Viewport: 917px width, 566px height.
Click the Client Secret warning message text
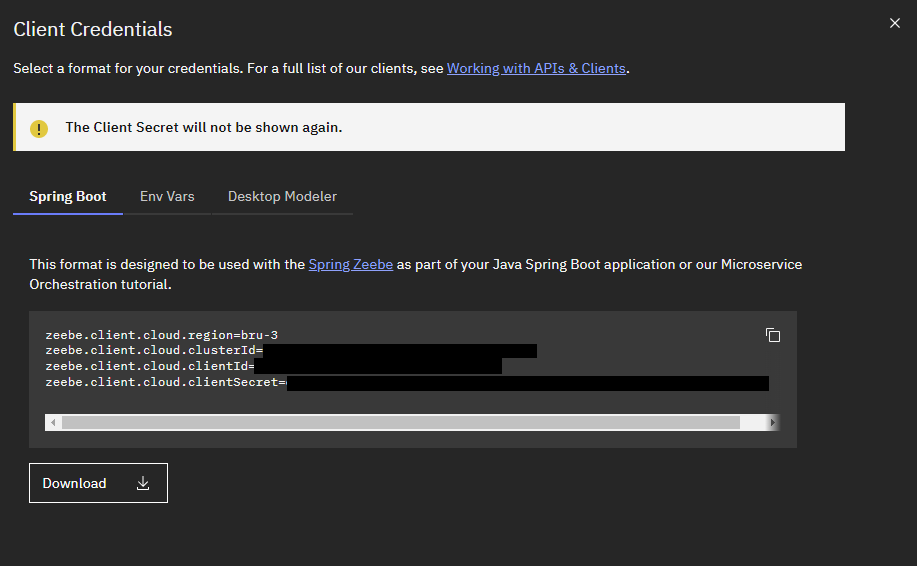pos(204,127)
